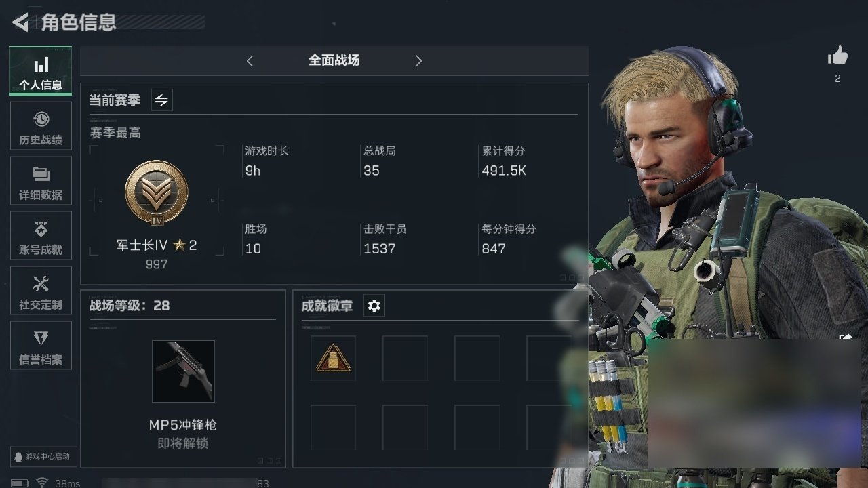Screen dimensions: 868x488
Task: Switch to the next game mode with the right chevron
Action: (418, 61)
